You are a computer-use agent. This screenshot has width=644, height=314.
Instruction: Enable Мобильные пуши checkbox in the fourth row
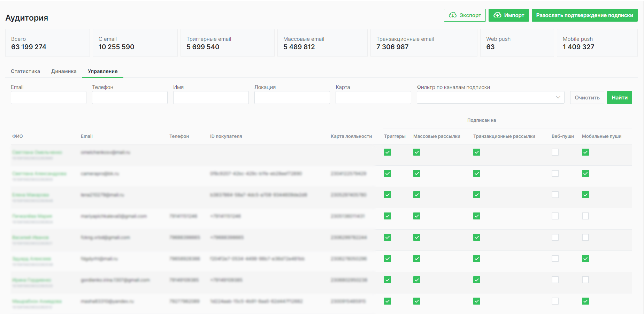click(x=585, y=216)
